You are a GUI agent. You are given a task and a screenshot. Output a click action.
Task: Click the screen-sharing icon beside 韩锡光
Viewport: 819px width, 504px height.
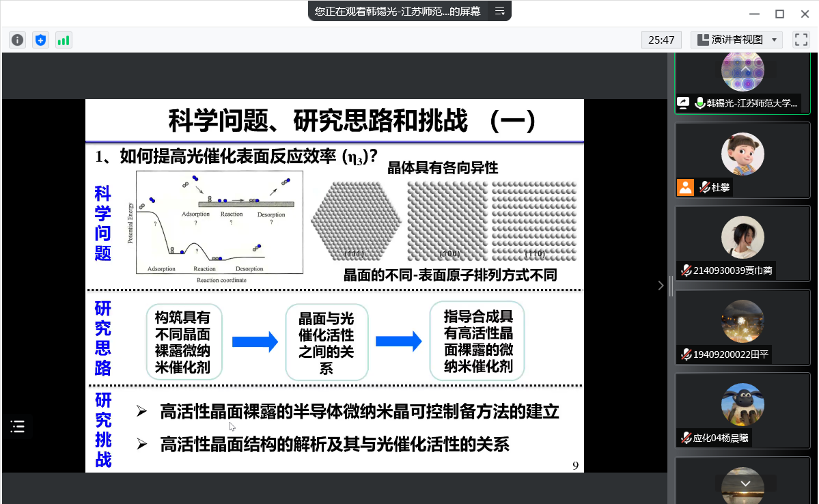point(683,103)
